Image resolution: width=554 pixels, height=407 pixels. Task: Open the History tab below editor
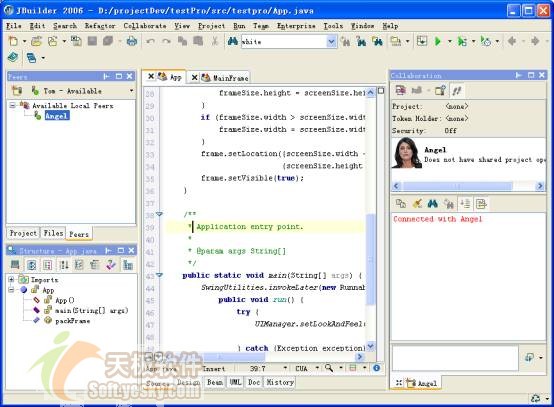pos(280,382)
